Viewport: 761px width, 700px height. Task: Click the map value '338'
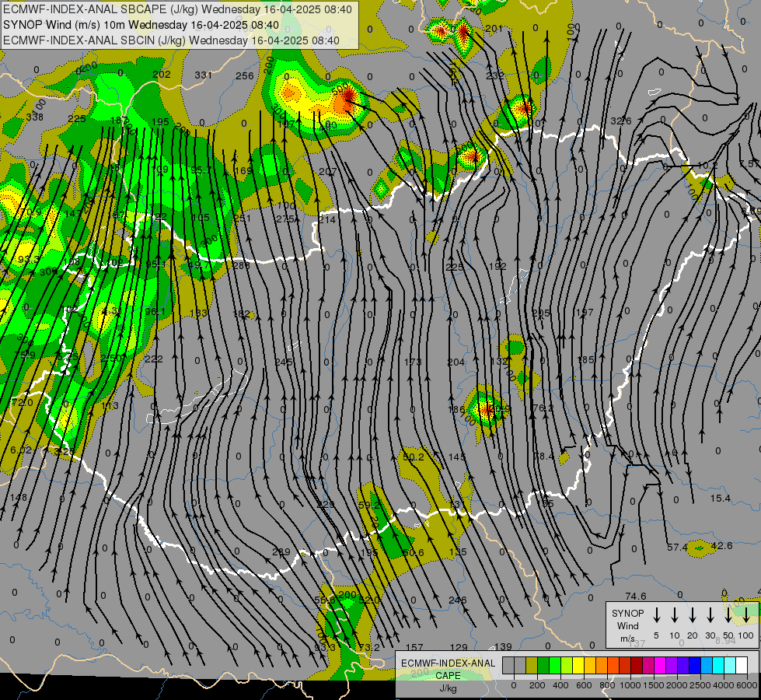pos(35,117)
